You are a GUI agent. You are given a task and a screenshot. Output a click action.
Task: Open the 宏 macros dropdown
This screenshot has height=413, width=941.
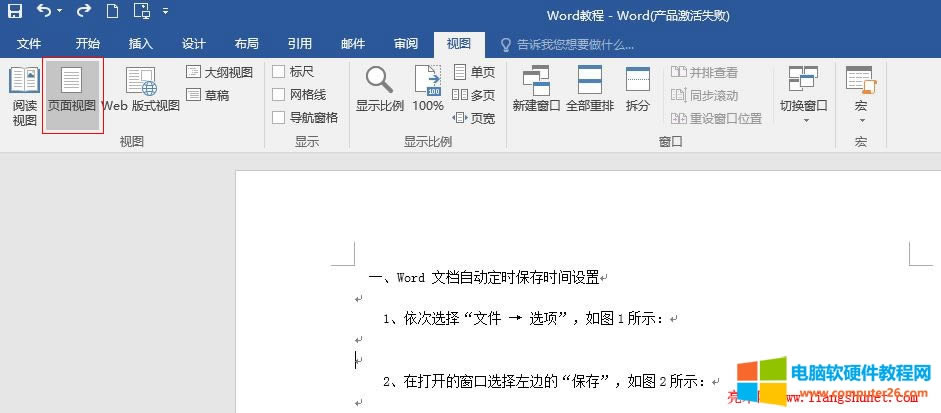[861, 94]
